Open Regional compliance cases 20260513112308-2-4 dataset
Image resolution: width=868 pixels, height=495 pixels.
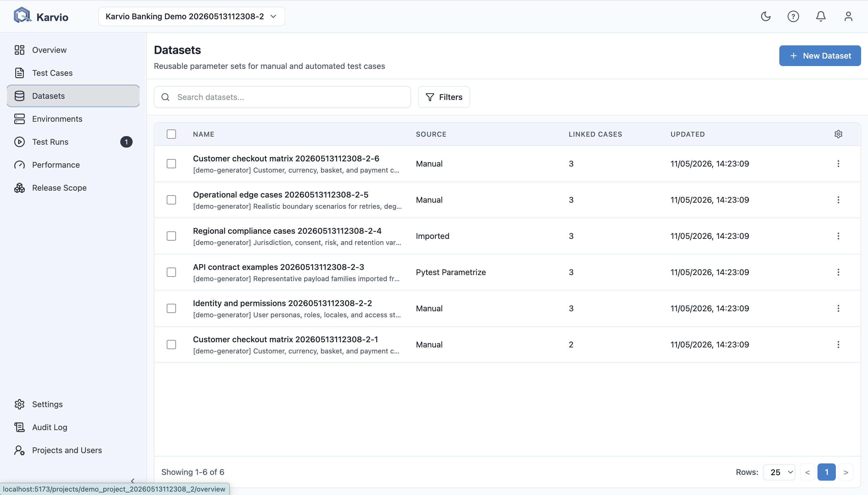[x=287, y=231]
